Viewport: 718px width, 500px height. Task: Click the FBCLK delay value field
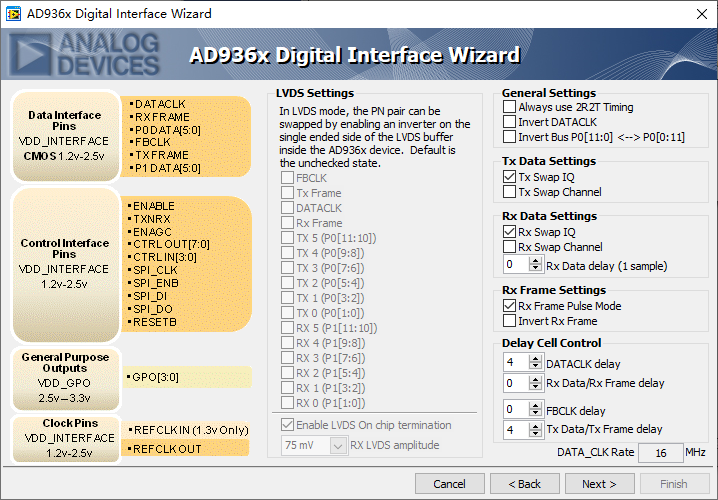tap(516, 409)
